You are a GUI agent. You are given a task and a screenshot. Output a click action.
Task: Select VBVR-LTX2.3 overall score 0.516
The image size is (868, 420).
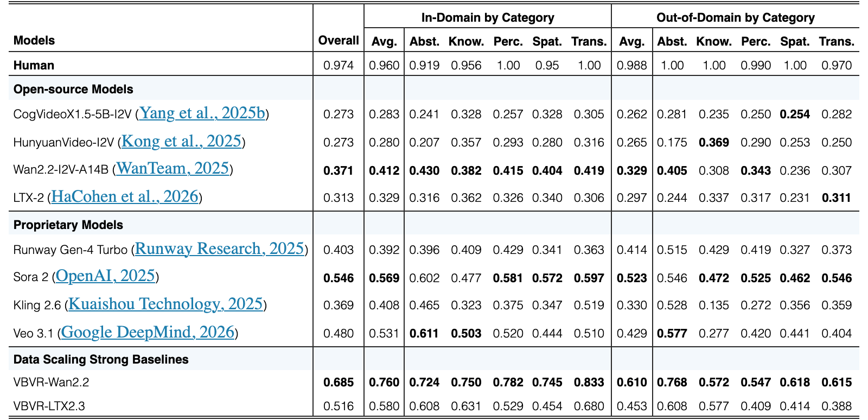coord(339,406)
